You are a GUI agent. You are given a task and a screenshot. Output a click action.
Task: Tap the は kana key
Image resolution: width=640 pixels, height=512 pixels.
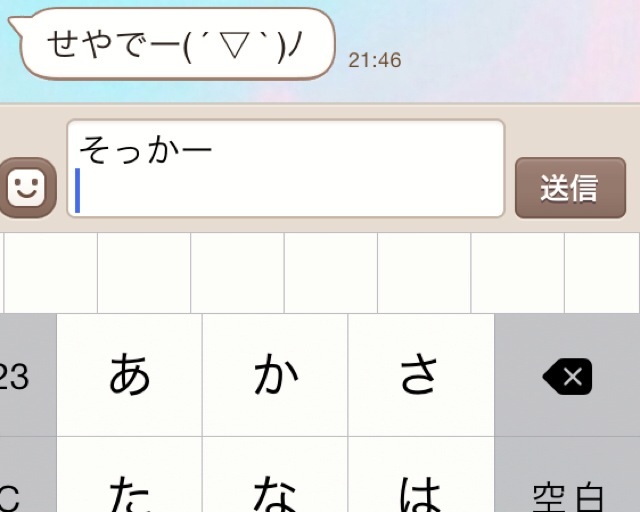[421, 474]
